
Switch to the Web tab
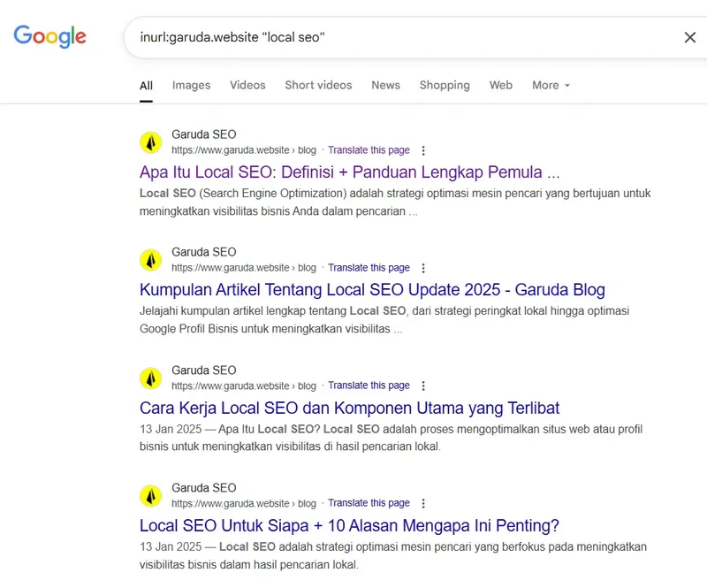pyautogui.click(x=501, y=85)
